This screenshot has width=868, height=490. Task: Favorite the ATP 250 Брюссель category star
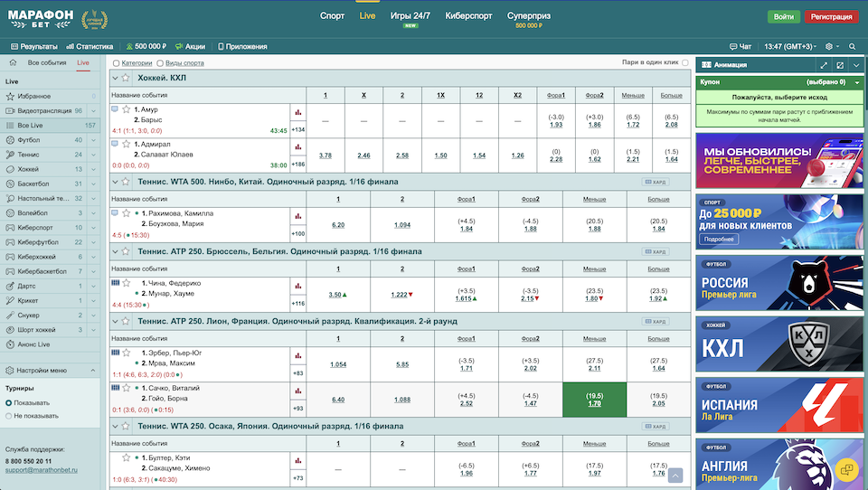pos(126,251)
